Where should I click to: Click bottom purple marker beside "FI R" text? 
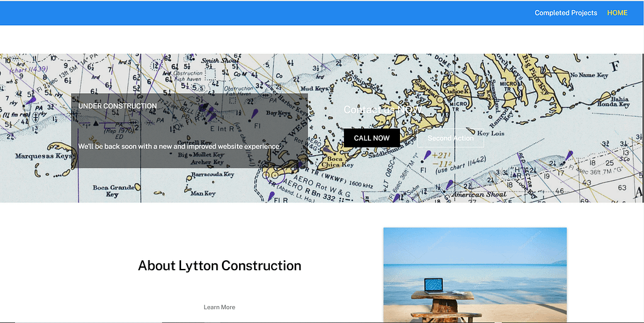[271, 196]
